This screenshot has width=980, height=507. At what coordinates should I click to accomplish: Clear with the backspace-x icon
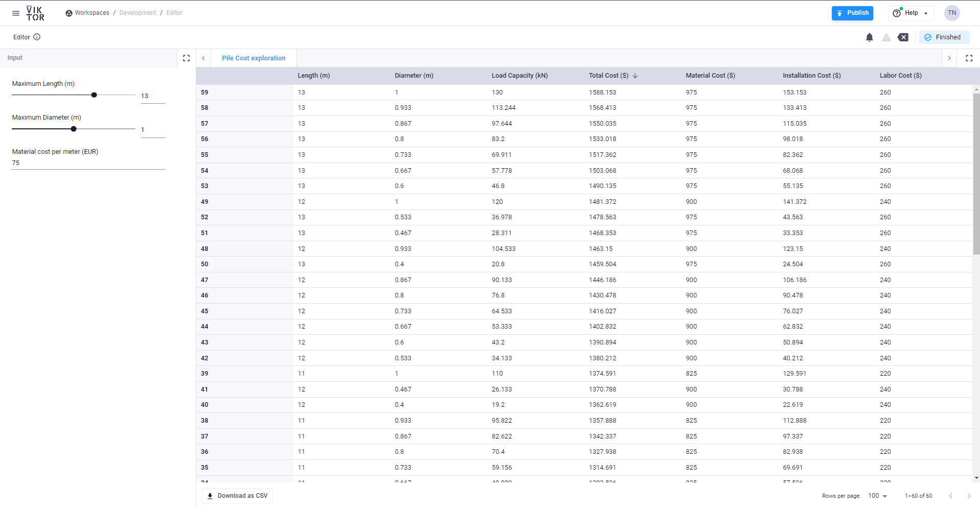coord(903,37)
